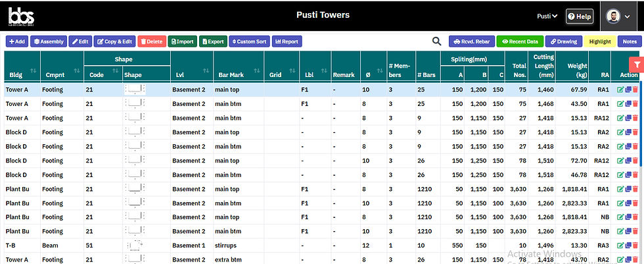Open the Help button
The image size is (644, 264).
click(580, 16)
